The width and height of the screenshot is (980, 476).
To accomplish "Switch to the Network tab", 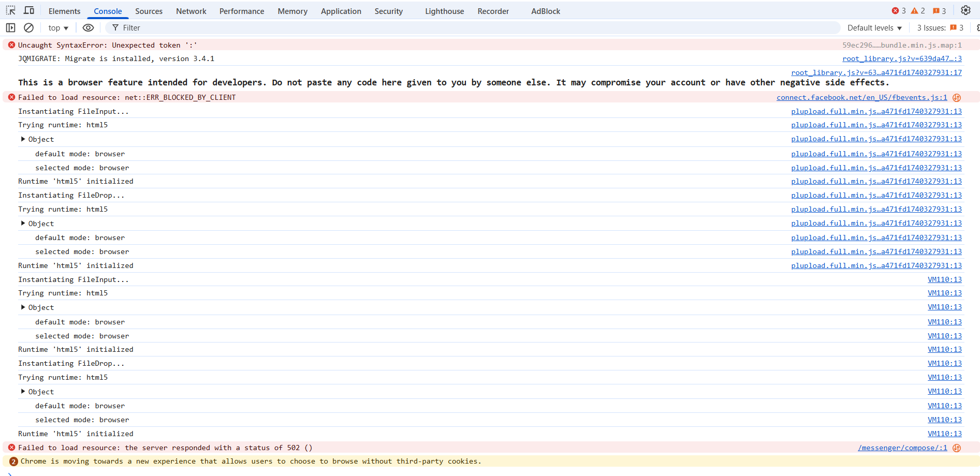I will 191,11.
